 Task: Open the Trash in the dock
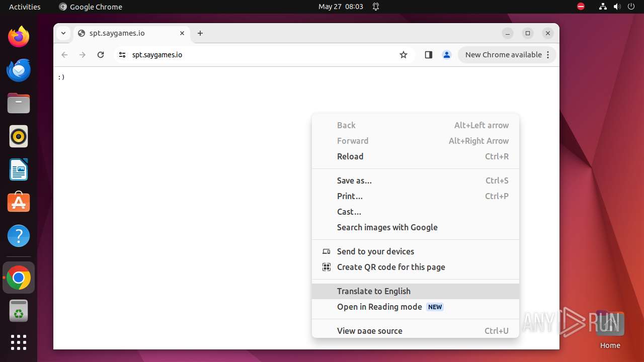point(19,311)
